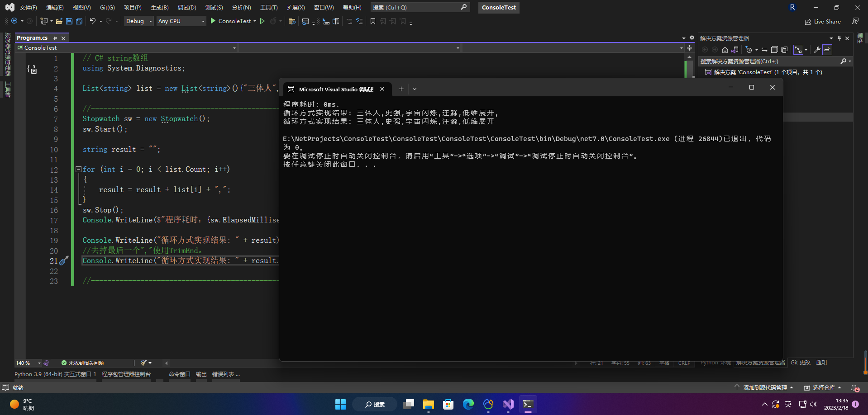Open new tab dropdown in console window
This screenshot has width=868, height=415.
point(415,89)
